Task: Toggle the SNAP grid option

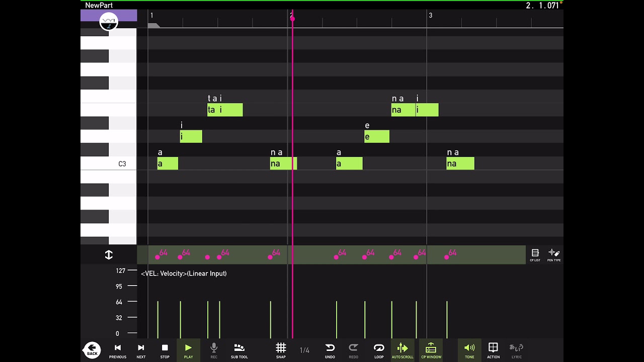Action: (281, 350)
